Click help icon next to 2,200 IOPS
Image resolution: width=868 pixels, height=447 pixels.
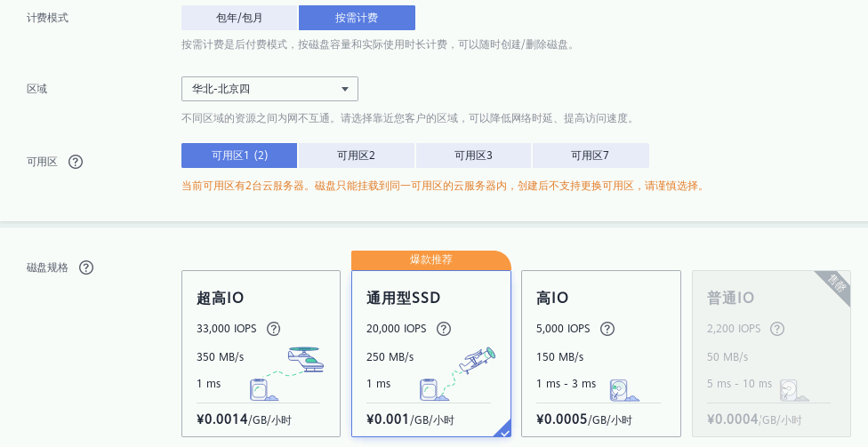[x=777, y=329]
